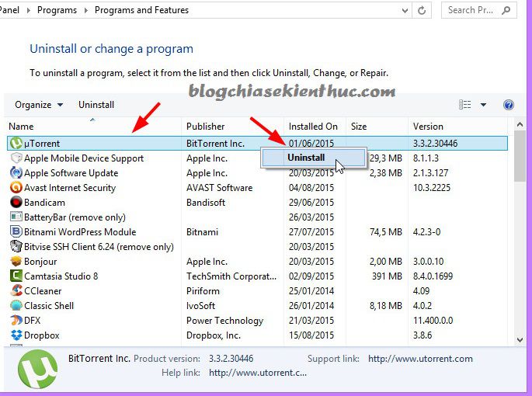Click the CCleaner program icon
The height and width of the screenshot is (396, 532).
16,291
